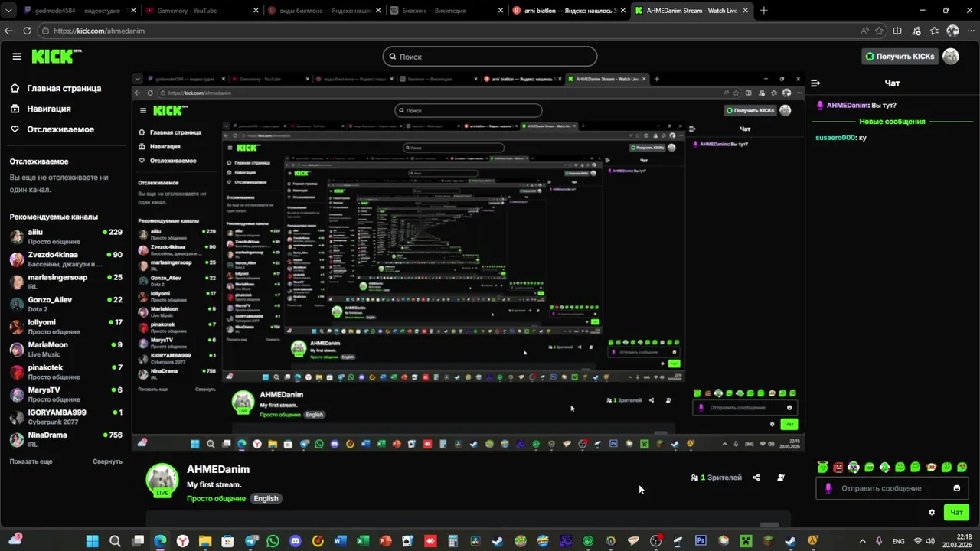Click the susaero000 username in chat

[835, 138]
